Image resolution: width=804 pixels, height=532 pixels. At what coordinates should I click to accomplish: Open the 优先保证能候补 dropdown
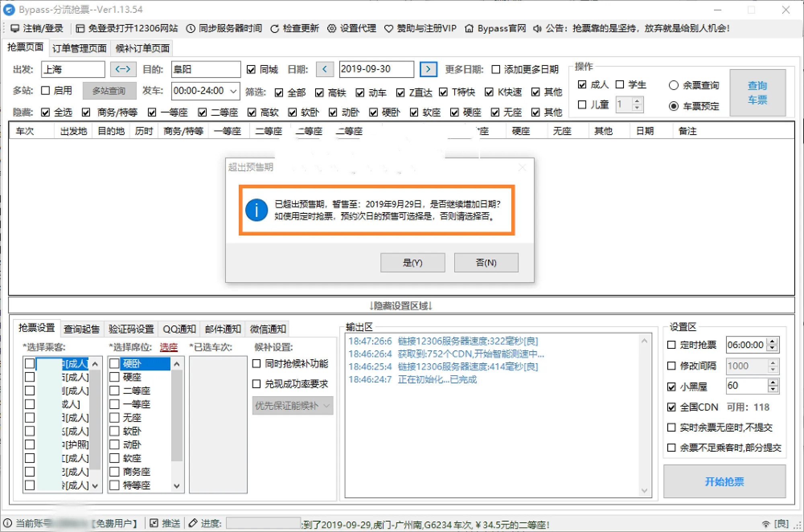pos(293,406)
